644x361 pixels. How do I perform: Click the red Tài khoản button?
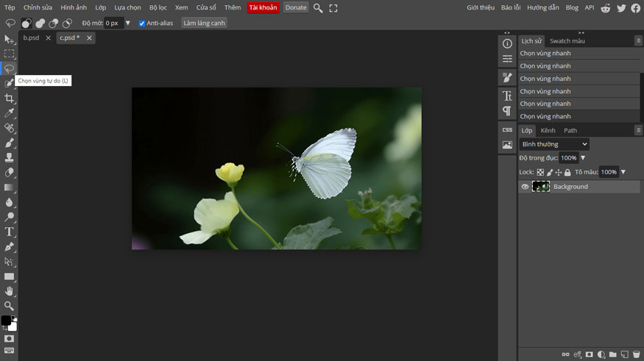[263, 7]
